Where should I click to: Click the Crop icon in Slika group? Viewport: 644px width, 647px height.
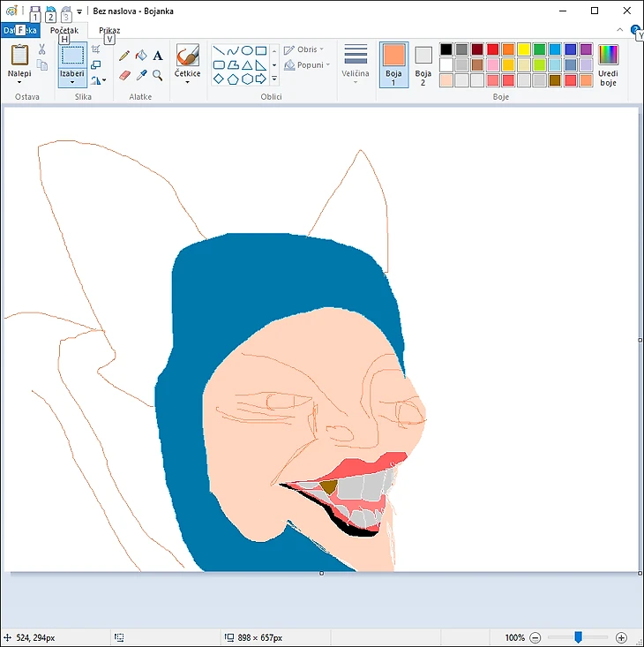coord(96,49)
